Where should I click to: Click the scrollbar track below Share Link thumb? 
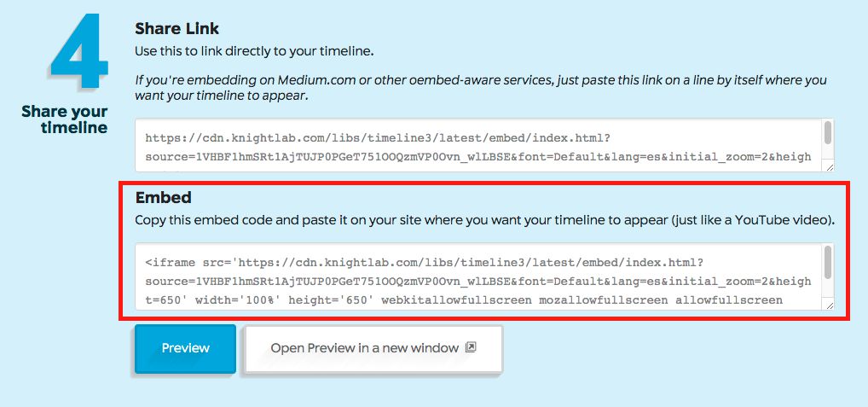pyautogui.click(x=828, y=153)
